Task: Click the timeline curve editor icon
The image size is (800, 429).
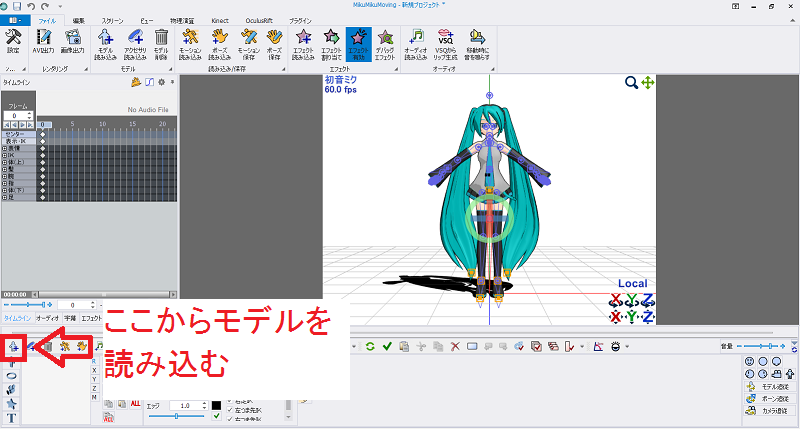Action: (149, 82)
